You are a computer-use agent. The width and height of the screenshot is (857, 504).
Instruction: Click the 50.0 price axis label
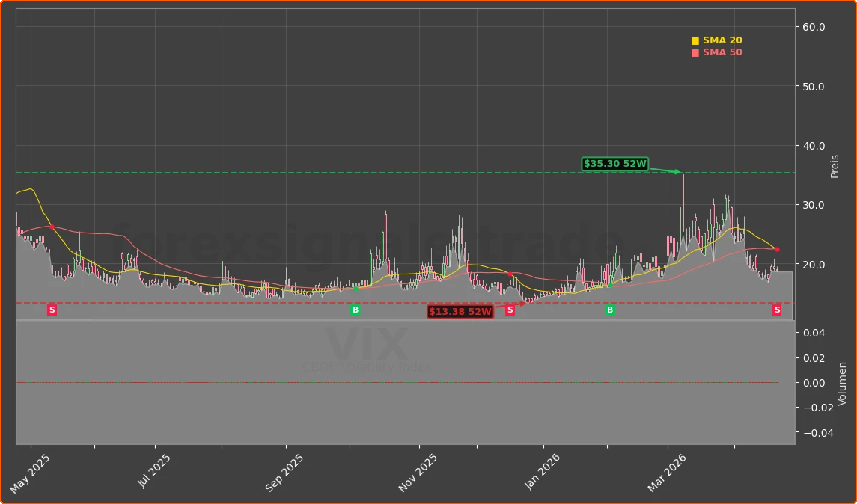814,86
